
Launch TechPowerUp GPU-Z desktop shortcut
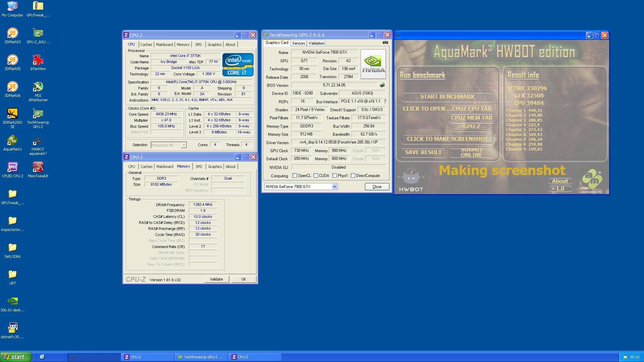(x=38, y=118)
